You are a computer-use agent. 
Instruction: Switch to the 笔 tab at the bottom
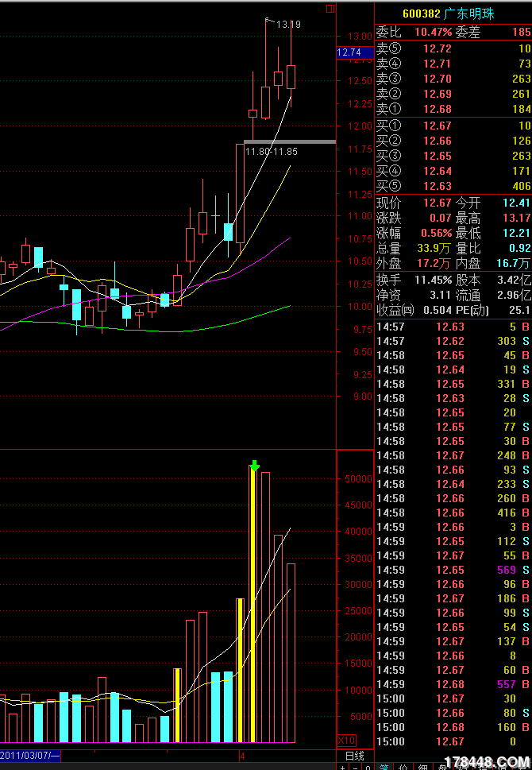pyautogui.click(x=384, y=767)
